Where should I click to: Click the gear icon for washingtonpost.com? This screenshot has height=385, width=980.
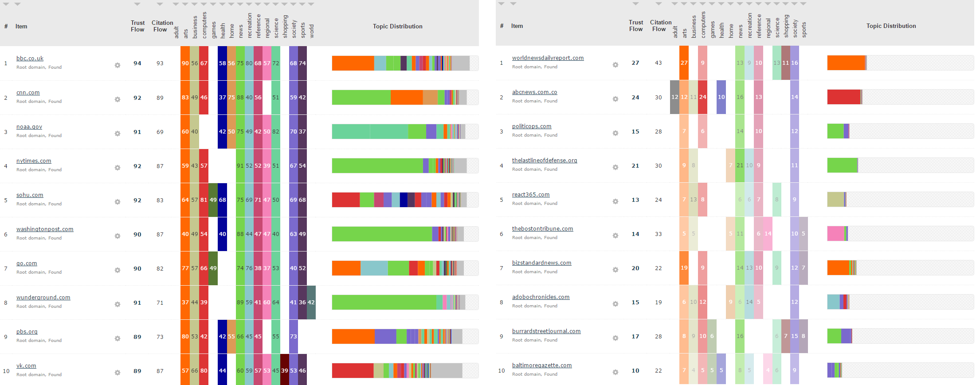point(118,236)
